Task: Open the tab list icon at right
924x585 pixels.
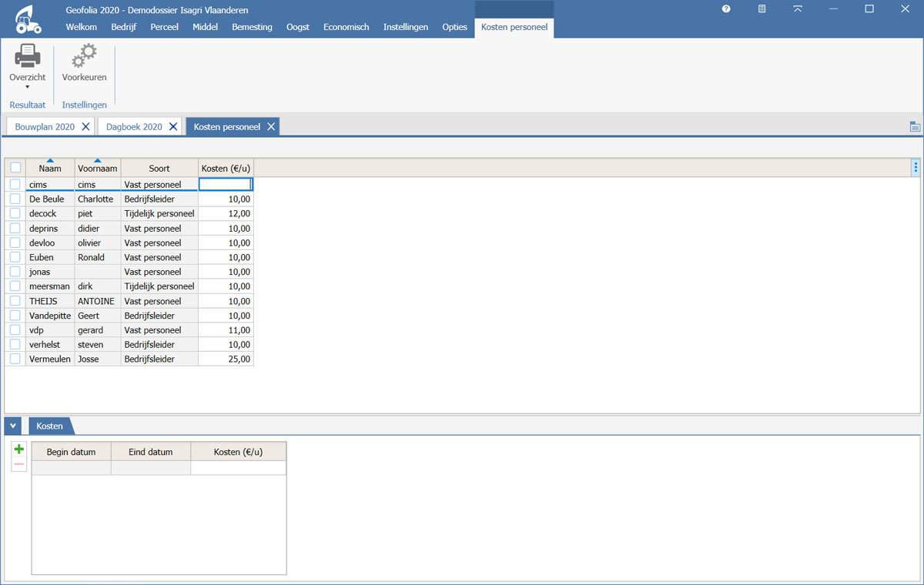Action: [915, 127]
